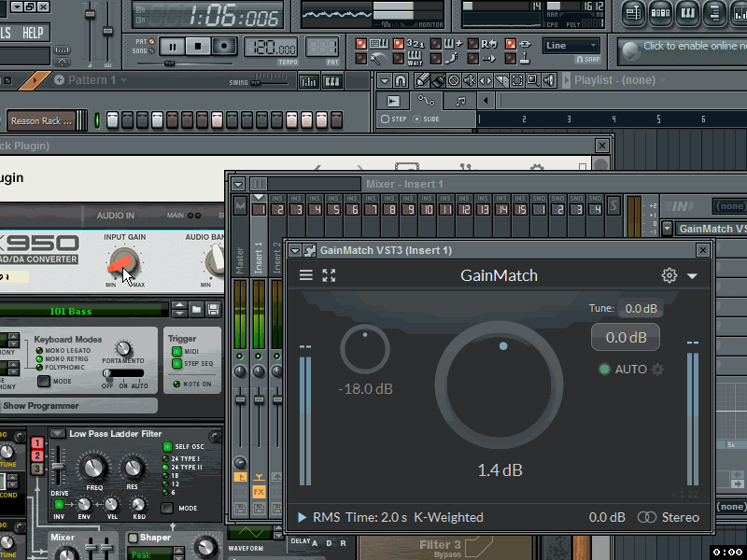Select the playlist zoom tool
Viewport: 747px width, 560px height.
[x=532, y=80]
